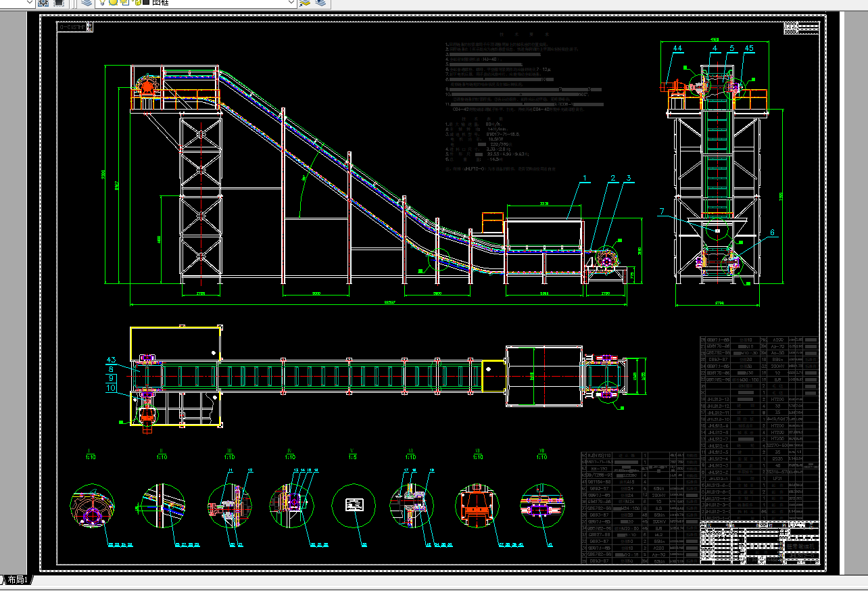Click the detail view V circle scaled 1:5
Viewport: 868px width, 591px height.
354,506
